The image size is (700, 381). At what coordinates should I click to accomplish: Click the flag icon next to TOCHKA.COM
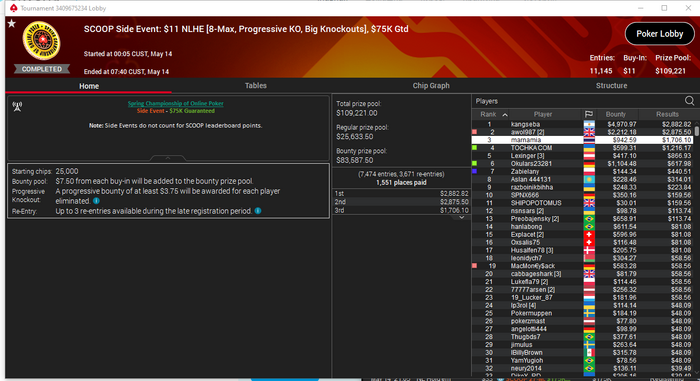(589, 148)
